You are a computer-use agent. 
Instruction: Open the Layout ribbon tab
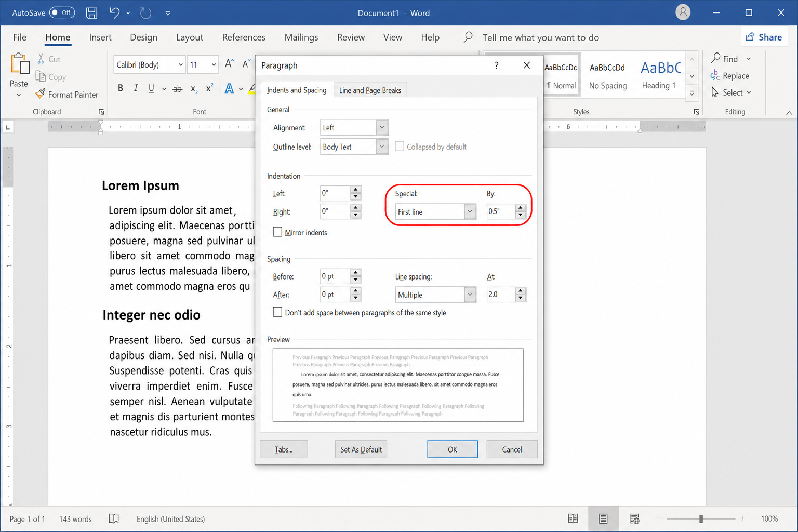(x=190, y=37)
